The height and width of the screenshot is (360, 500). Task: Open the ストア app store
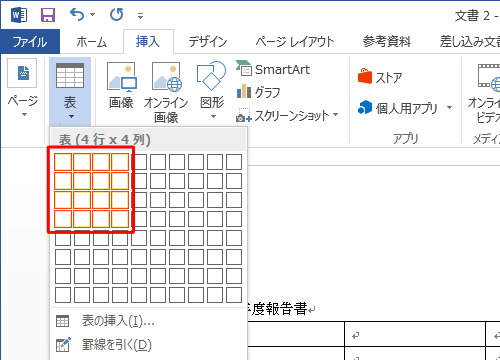pos(380,77)
